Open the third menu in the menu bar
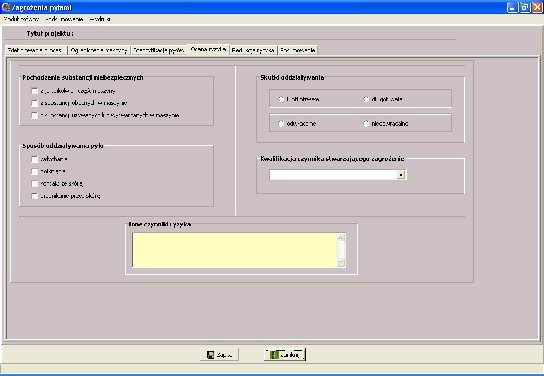This screenshot has width=544, height=376. pos(100,19)
